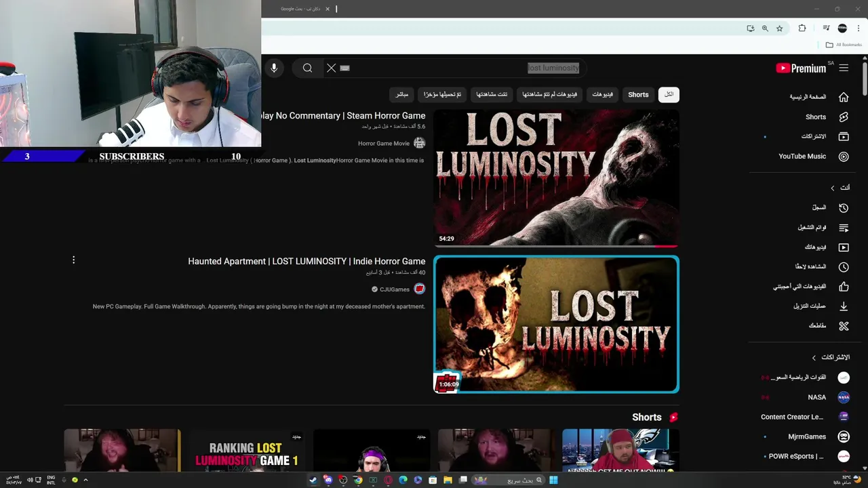Viewport: 868px width, 488px height.
Task: Select the Live (مباشر) filter chip
Action: [x=402, y=94]
